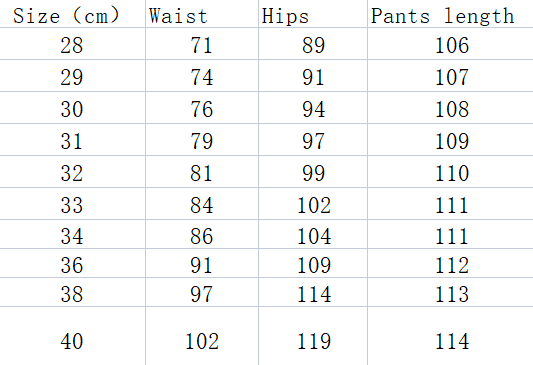Click the hips value 89 cell
Viewport: 533px width, 365px height.
(x=313, y=44)
